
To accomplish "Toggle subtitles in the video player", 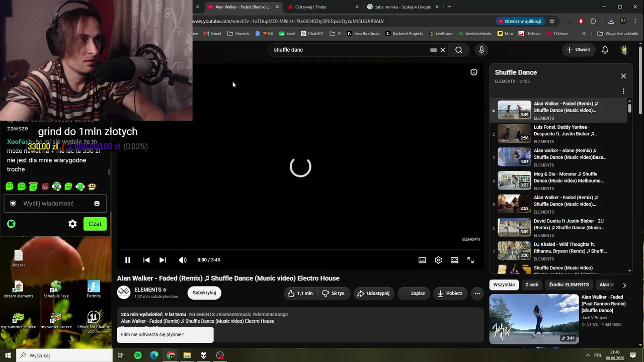I will 422,260.
